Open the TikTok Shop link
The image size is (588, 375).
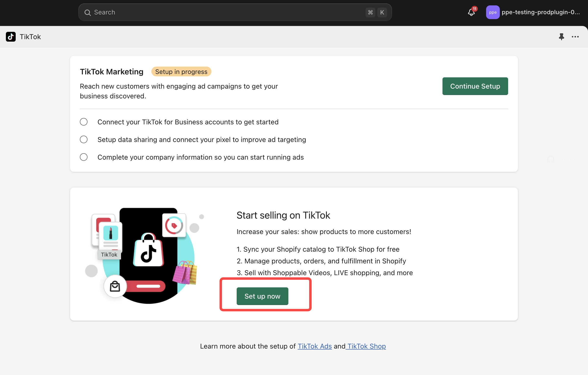pyautogui.click(x=366, y=346)
